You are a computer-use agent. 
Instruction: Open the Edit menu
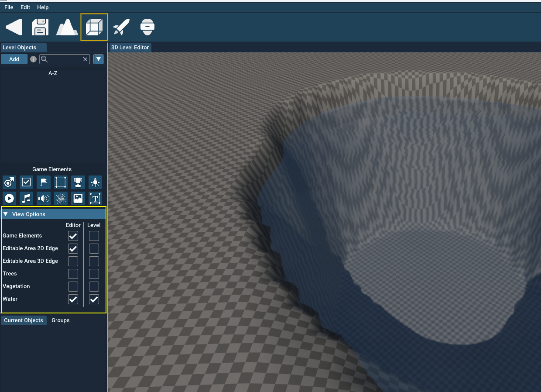[25, 7]
